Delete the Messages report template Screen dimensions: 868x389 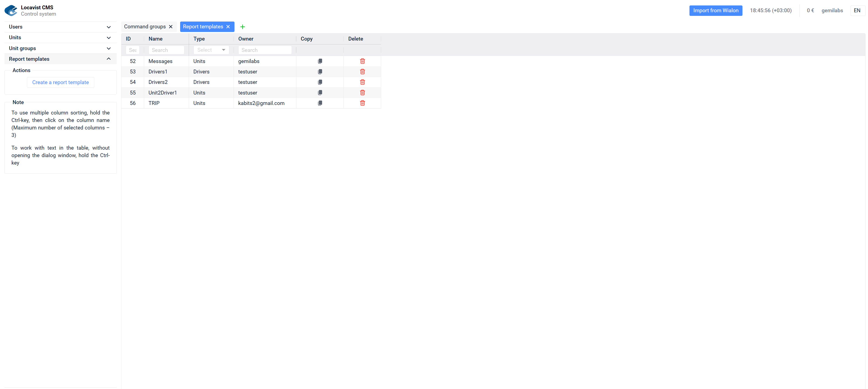[x=362, y=61]
